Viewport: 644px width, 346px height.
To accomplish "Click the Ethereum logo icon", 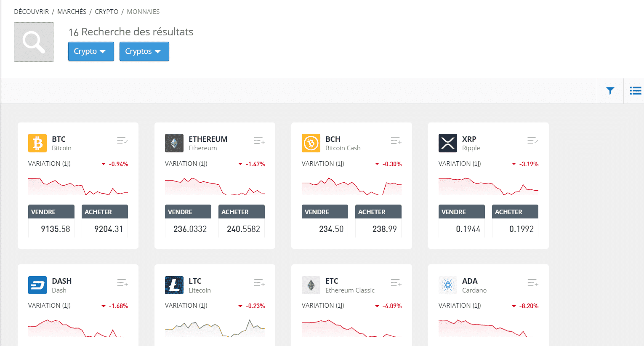I will click(x=174, y=143).
